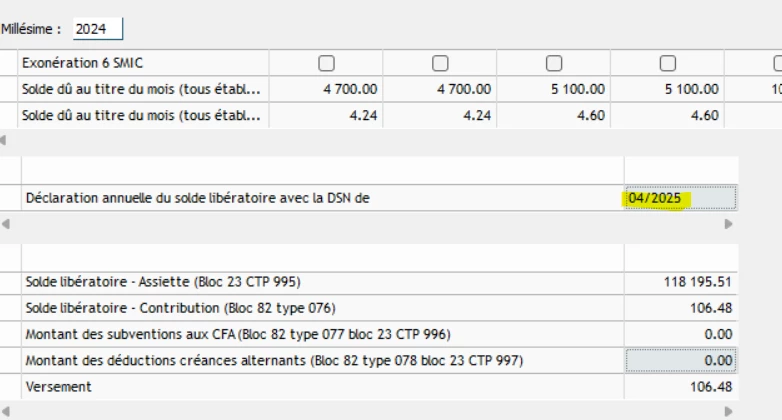Click Montant des déductions créances alternants label
Screen dimensions: 782x420
click(274, 361)
